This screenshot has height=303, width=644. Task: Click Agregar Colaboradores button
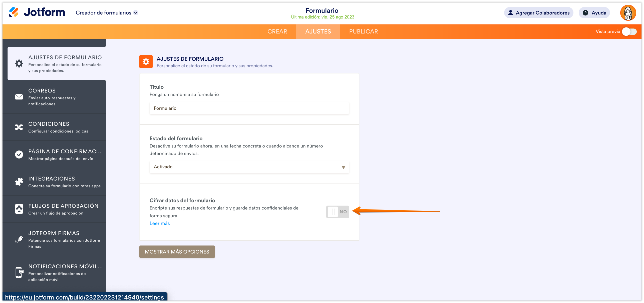pos(538,13)
